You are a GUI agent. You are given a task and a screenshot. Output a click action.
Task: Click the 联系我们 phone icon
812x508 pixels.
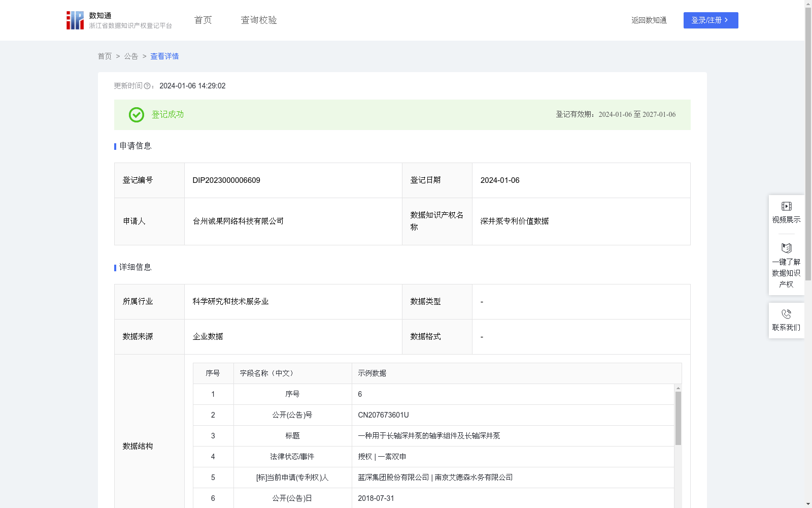[786, 314]
